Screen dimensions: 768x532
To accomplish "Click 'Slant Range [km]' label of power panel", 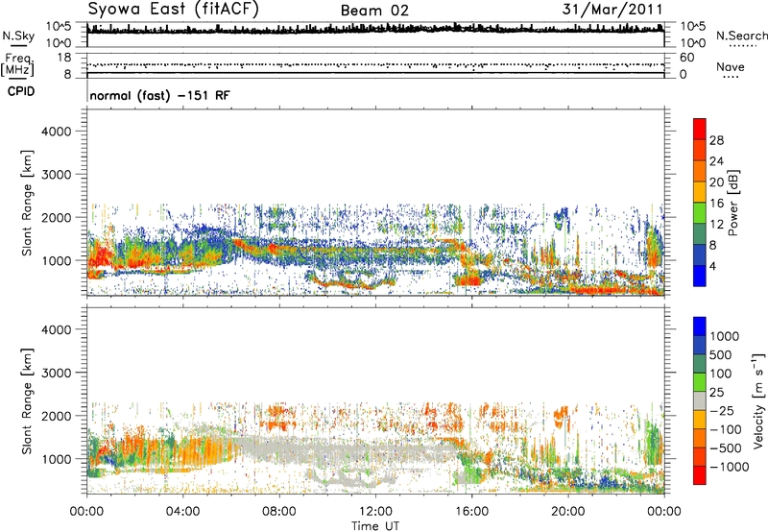I will [27, 203].
